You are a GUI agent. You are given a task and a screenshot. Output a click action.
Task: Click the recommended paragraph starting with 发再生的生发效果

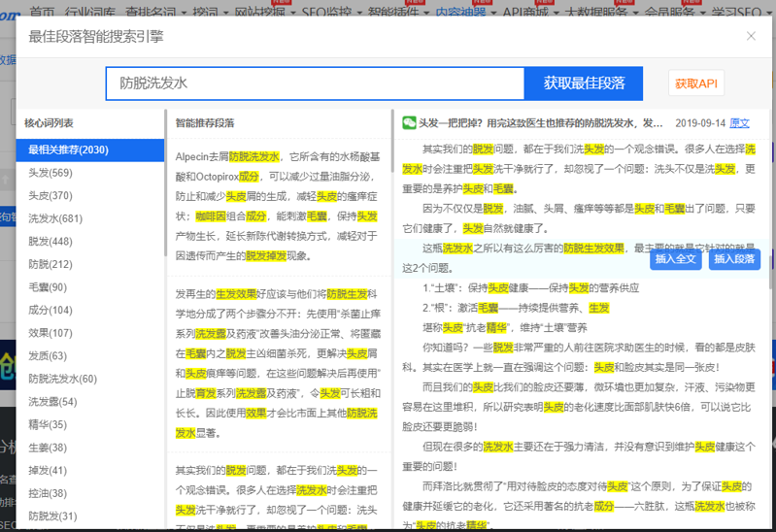[278, 363]
